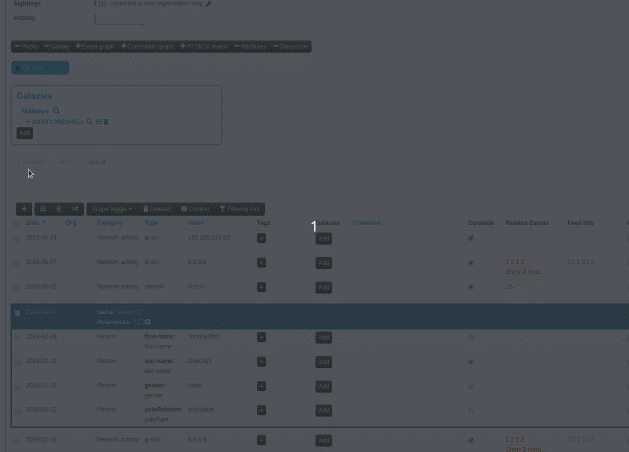Open the Scope toggle dropdown
The width and height of the screenshot is (629, 452).
111,209
